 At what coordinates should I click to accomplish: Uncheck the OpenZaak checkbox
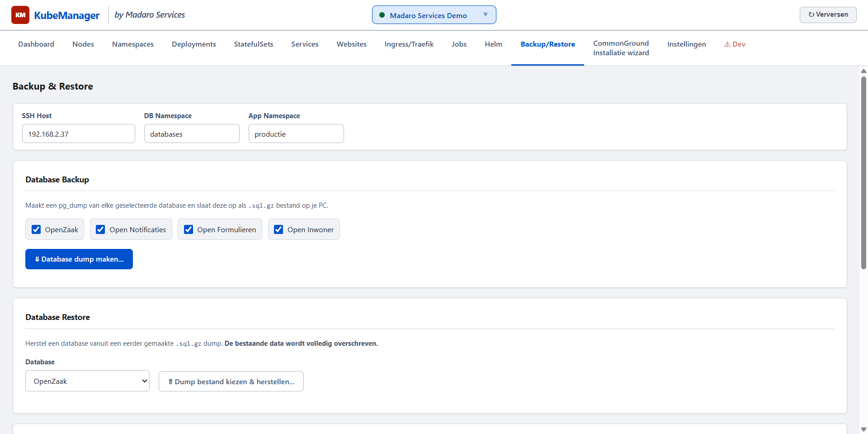tap(36, 229)
